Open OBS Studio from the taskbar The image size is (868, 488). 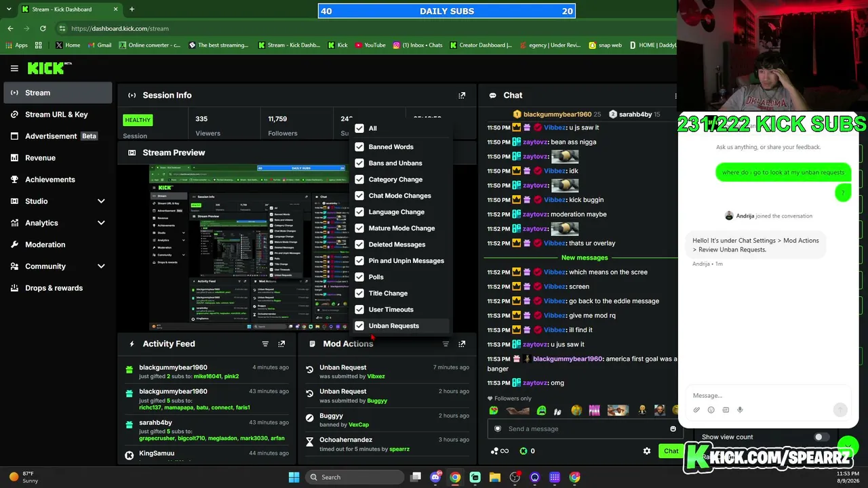515,477
